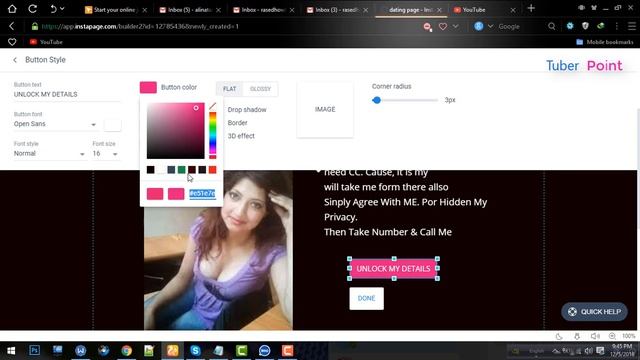Open the vertical three-dot browser menu

point(616,26)
